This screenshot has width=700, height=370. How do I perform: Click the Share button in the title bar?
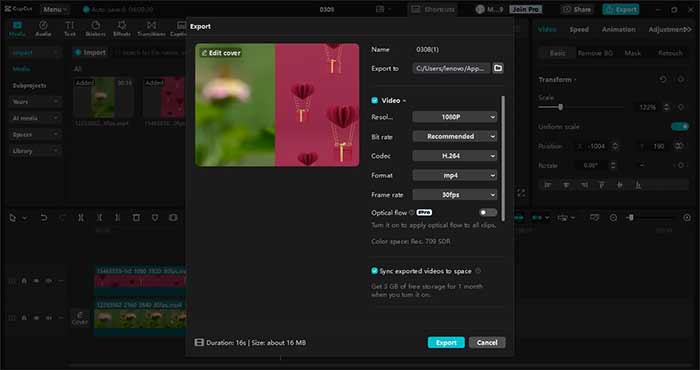(x=578, y=9)
